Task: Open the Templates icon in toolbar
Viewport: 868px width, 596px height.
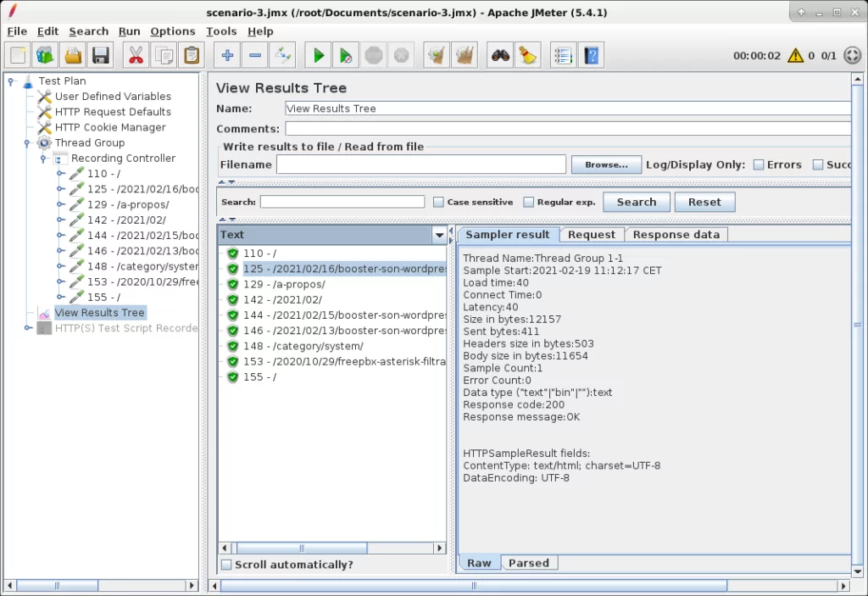Action: (x=45, y=55)
